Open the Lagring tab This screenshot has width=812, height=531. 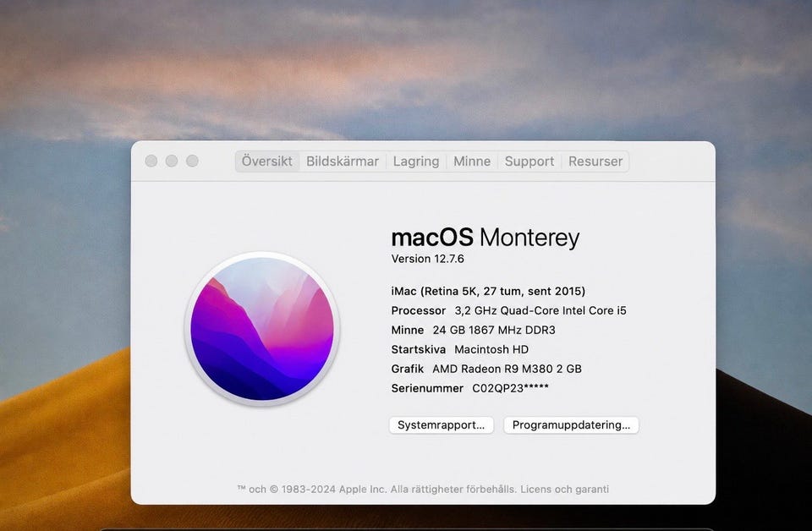416,161
